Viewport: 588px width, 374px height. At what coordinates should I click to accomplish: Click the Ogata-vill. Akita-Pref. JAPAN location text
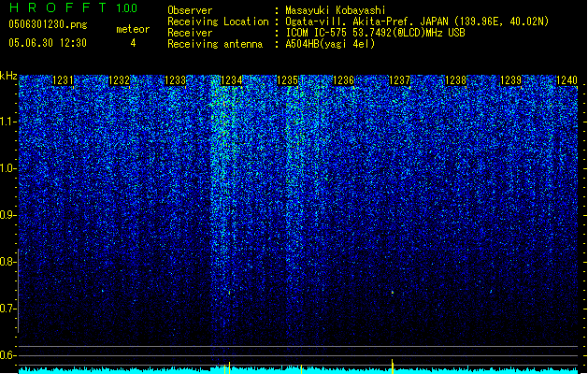point(417,22)
